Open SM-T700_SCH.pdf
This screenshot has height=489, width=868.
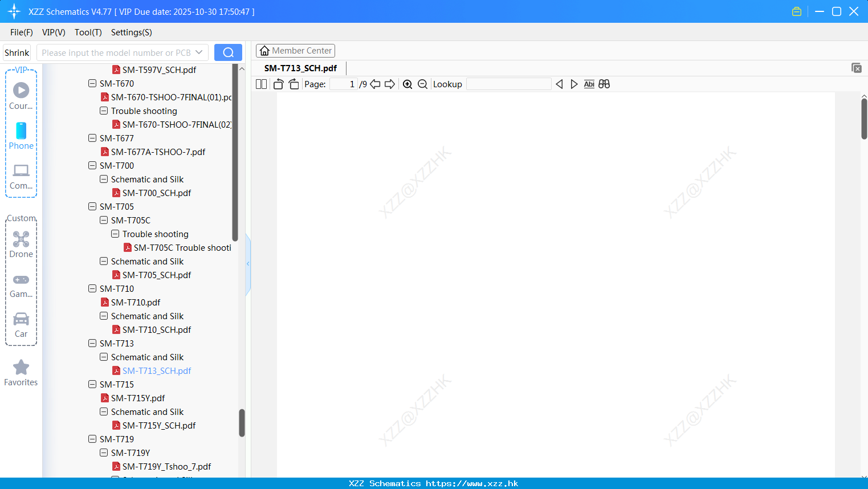(x=157, y=193)
